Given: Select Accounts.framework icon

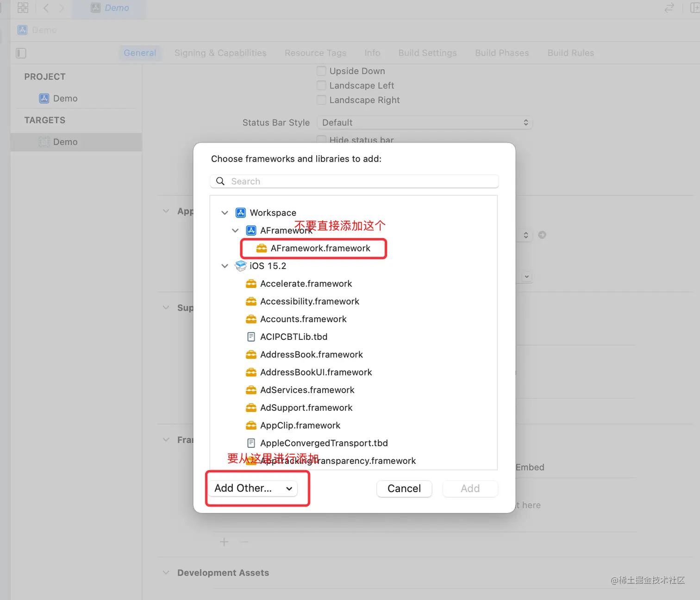Looking at the screenshot, I should pyautogui.click(x=251, y=319).
